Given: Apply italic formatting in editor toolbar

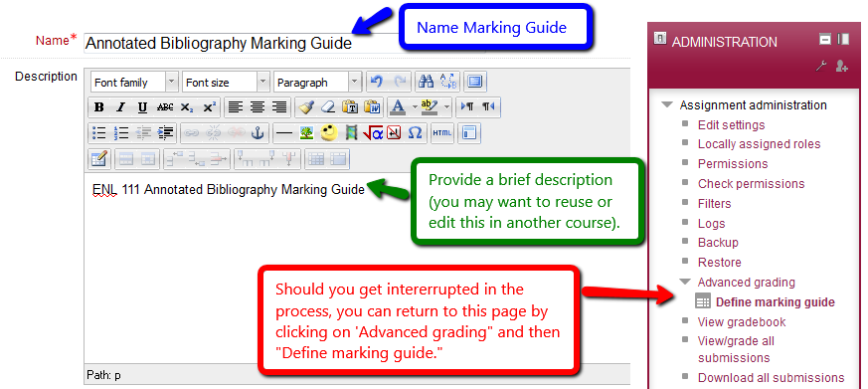Looking at the screenshot, I should (120, 107).
